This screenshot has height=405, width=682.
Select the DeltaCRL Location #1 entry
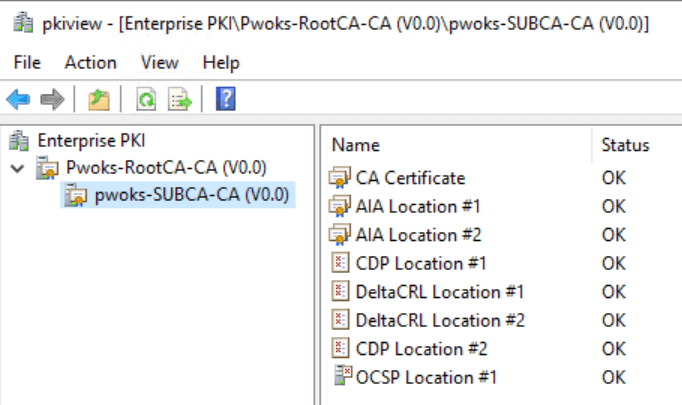point(440,292)
